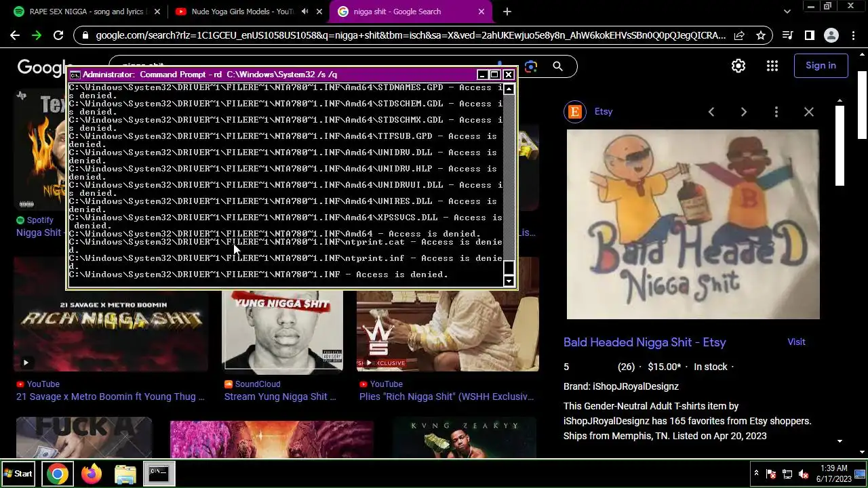Image resolution: width=868 pixels, height=488 pixels.
Task: Open Google search by image (Lens)
Action: (530, 66)
